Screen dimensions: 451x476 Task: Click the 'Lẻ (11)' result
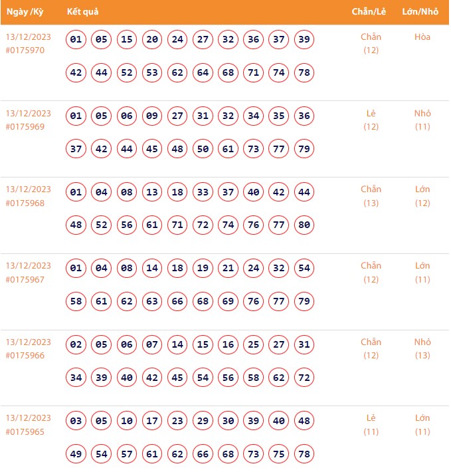tap(371, 425)
